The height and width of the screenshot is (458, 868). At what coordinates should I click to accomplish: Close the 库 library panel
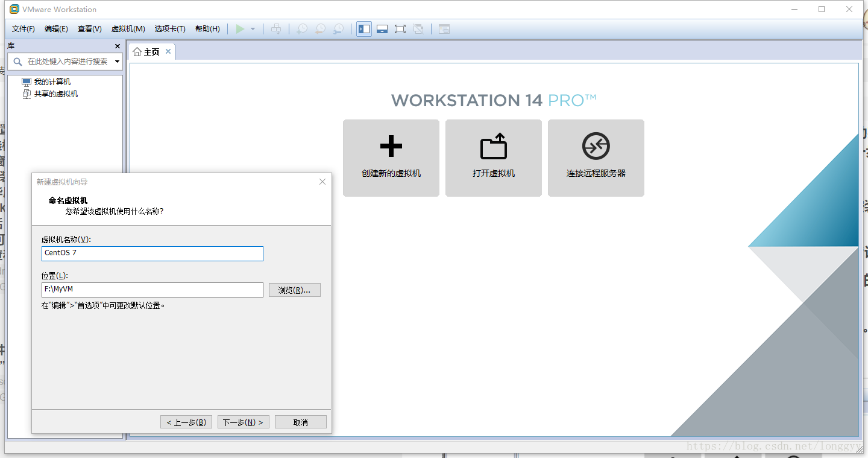point(118,46)
